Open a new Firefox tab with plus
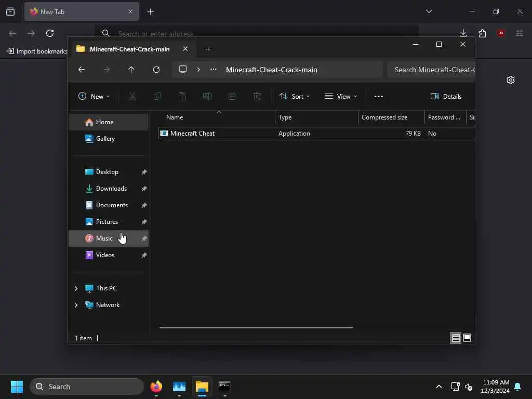Image resolution: width=532 pixels, height=399 pixels. tap(150, 12)
